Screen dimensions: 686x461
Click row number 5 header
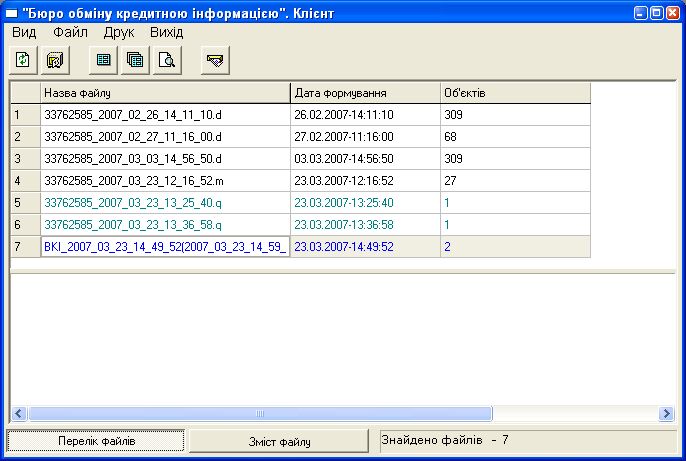tap(25, 203)
